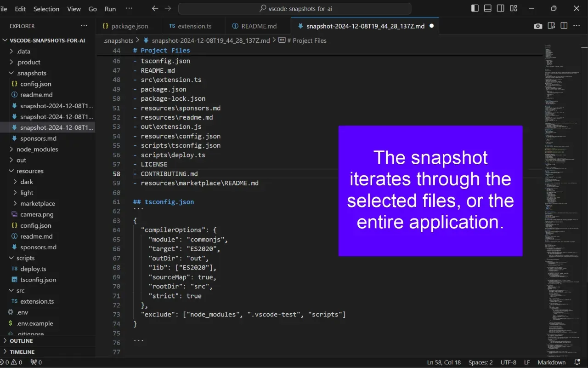Viewport: 588px width, 368px height.
Task: Expand the TIMELINE section
Action: click(x=22, y=352)
